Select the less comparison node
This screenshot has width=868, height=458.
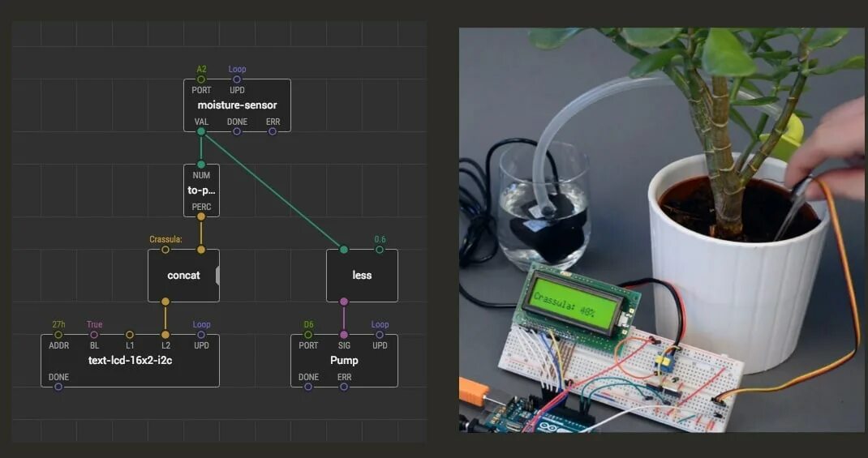click(x=362, y=276)
